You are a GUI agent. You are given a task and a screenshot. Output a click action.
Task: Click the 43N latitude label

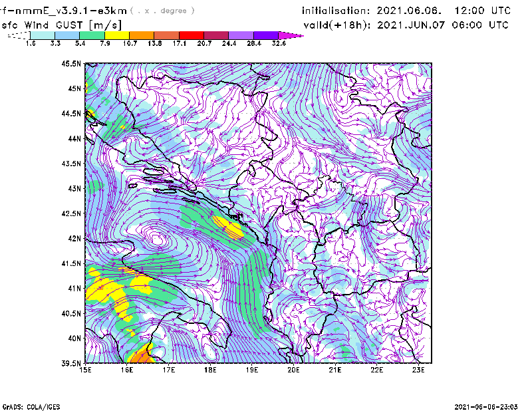[74, 188]
